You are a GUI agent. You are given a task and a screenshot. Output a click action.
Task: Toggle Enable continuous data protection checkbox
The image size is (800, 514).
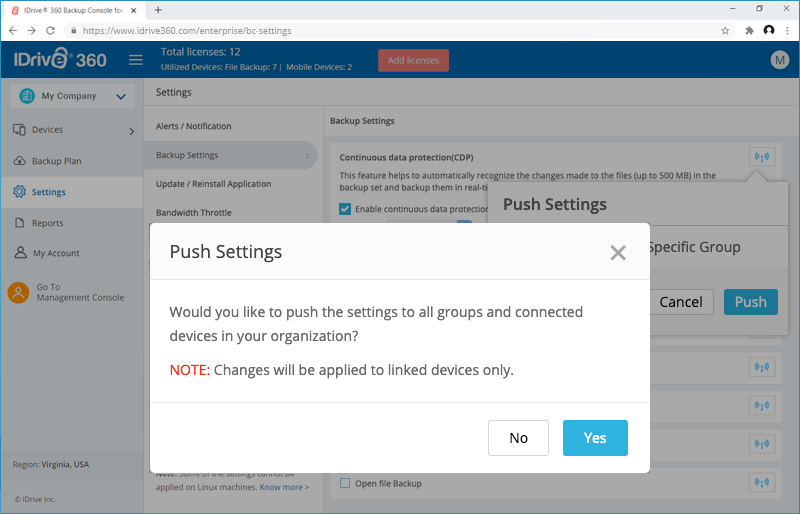345,209
